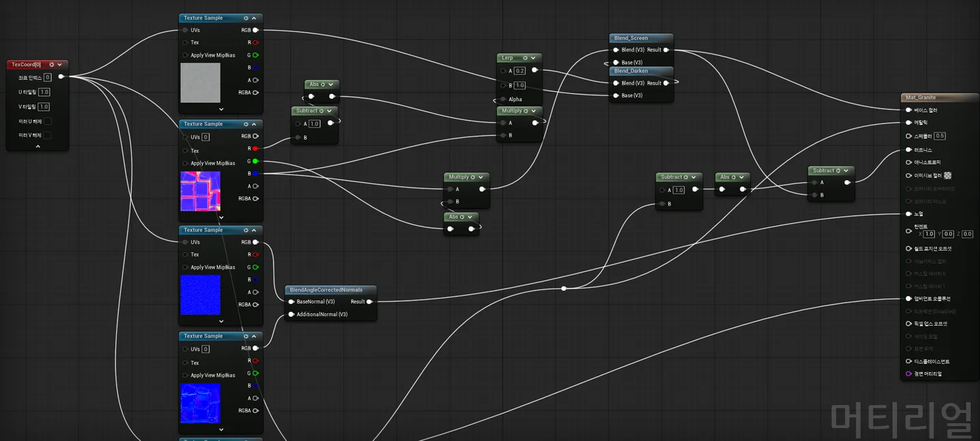Screen dimensions: 980x441
Task: Expand the top Texture Sample node's bottom chevron
Action: pos(221,109)
